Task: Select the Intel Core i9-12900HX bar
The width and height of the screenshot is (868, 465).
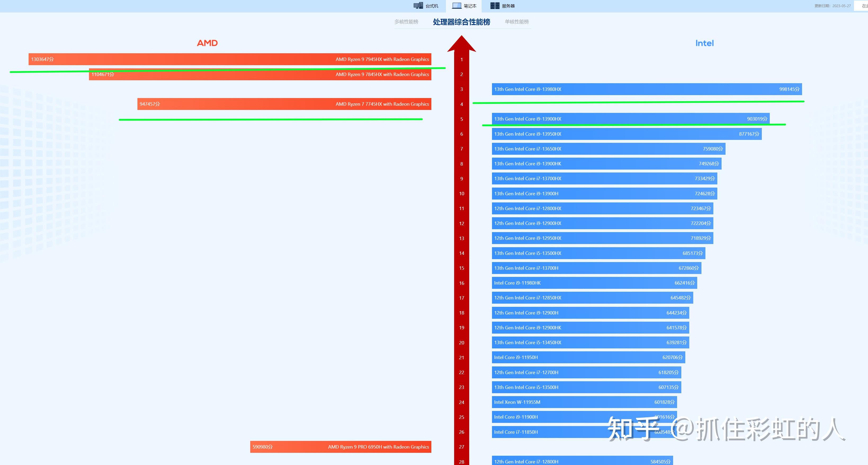Action: (602, 223)
